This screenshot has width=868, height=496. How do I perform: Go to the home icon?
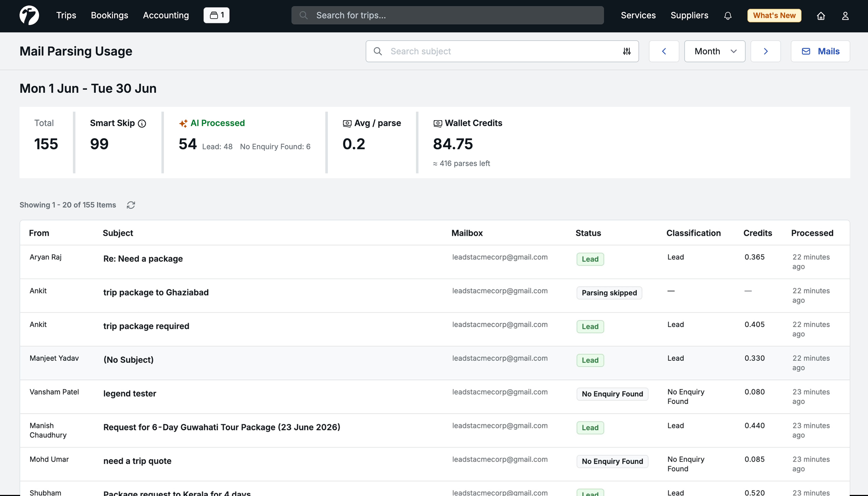821,16
